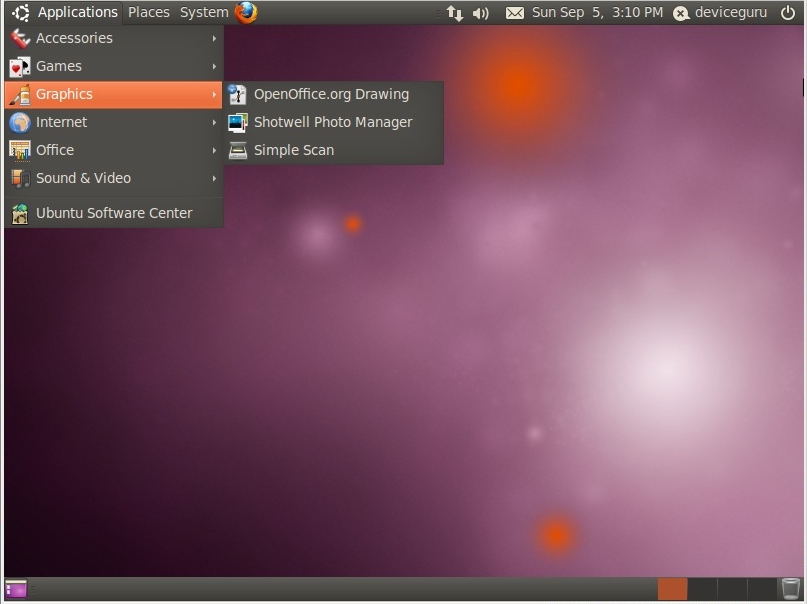Click the Ubuntu logo icon
Viewport: 807px width, 604px height.
click(x=21, y=12)
